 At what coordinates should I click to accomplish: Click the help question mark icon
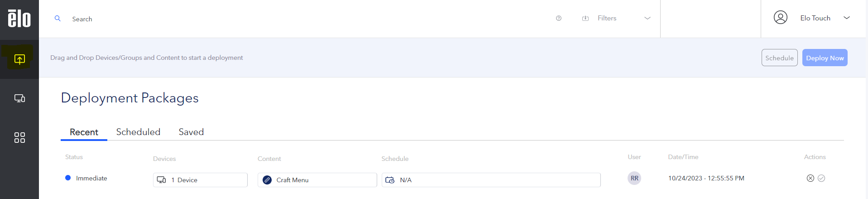click(x=559, y=18)
